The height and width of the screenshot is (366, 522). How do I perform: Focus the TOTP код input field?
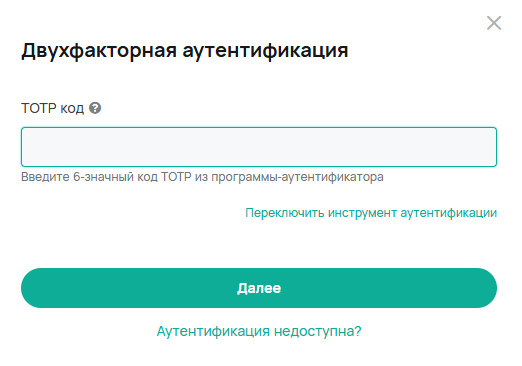(259, 147)
